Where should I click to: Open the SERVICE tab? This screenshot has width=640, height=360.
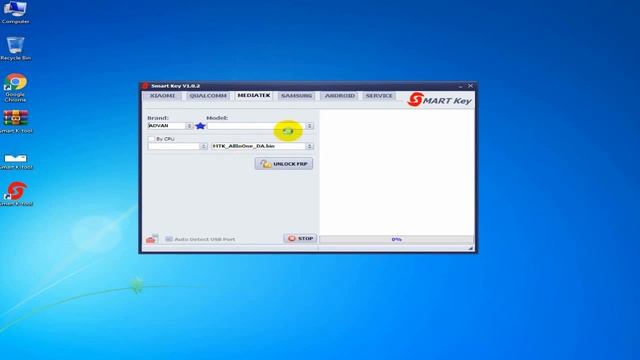coord(379,96)
